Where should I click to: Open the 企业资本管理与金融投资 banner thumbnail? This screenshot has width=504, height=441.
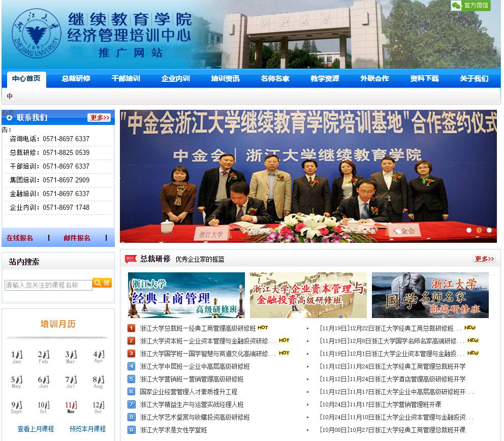click(308, 295)
